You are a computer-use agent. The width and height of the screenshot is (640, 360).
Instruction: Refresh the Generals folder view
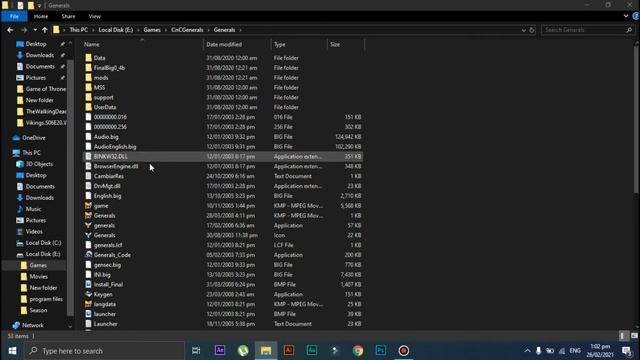pos(532,30)
